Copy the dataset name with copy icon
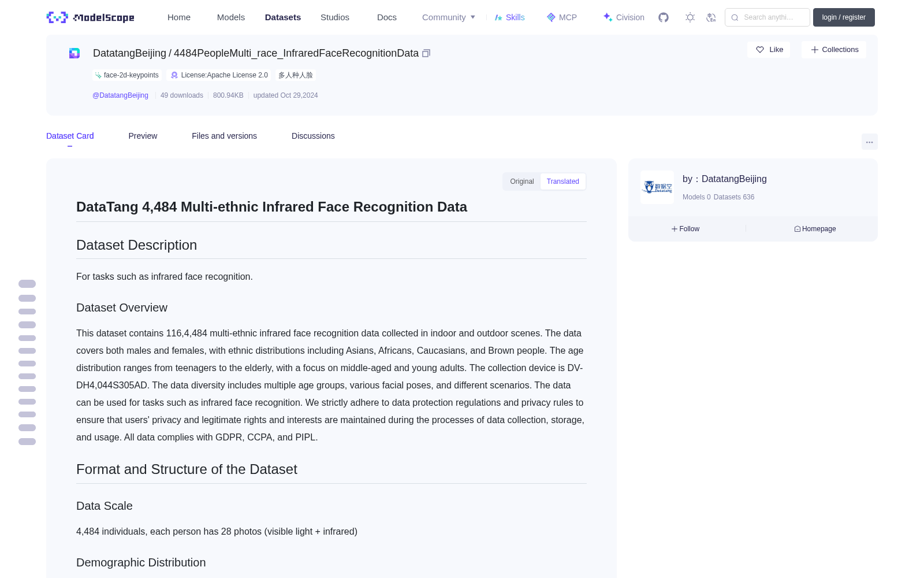The width and height of the screenshot is (924, 578). point(426,53)
